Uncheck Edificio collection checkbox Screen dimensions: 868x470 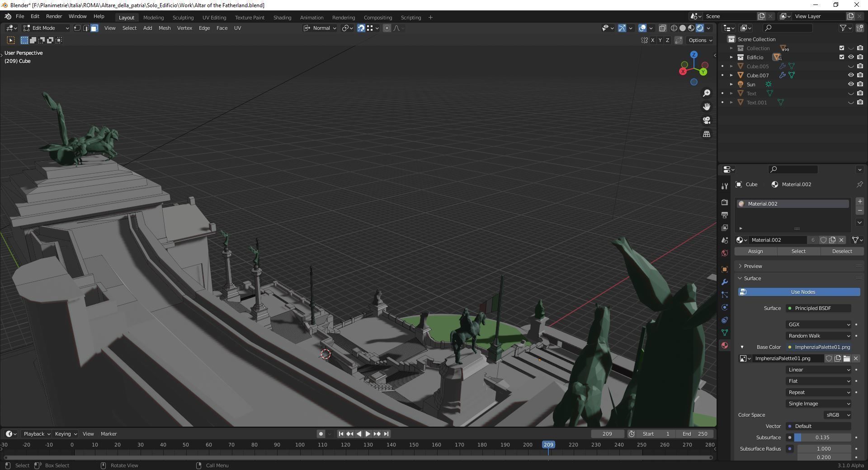pos(841,57)
